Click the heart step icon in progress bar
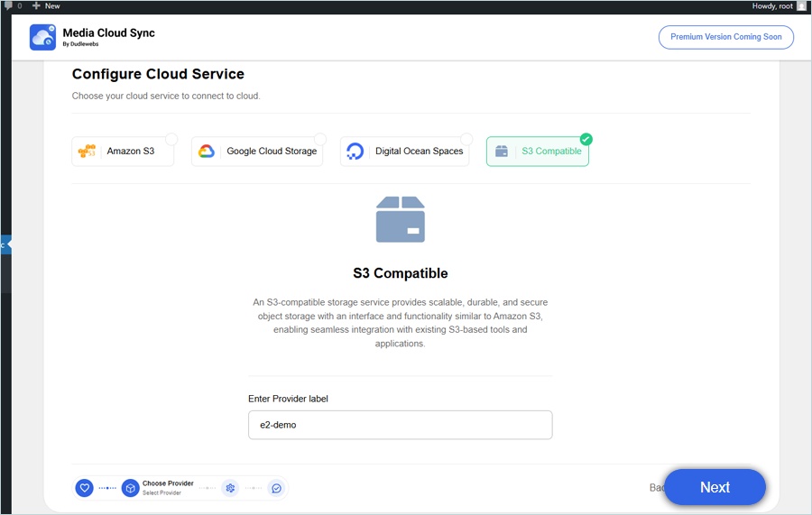812x515 pixels. 85,488
